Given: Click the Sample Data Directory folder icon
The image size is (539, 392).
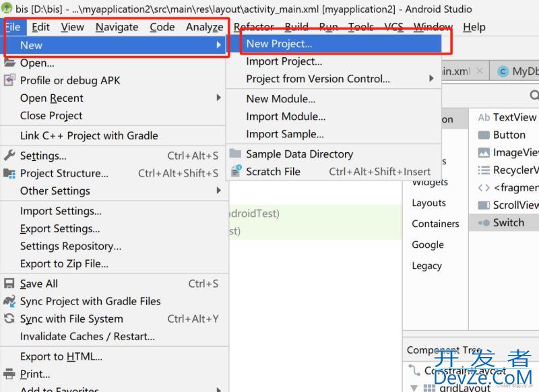Looking at the screenshot, I should pos(235,153).
